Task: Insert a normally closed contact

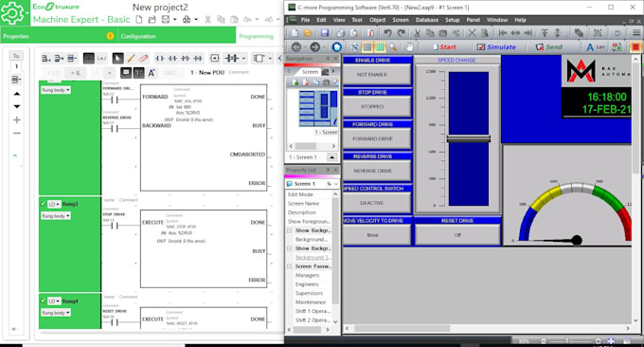Action: (x=172, y=59)
